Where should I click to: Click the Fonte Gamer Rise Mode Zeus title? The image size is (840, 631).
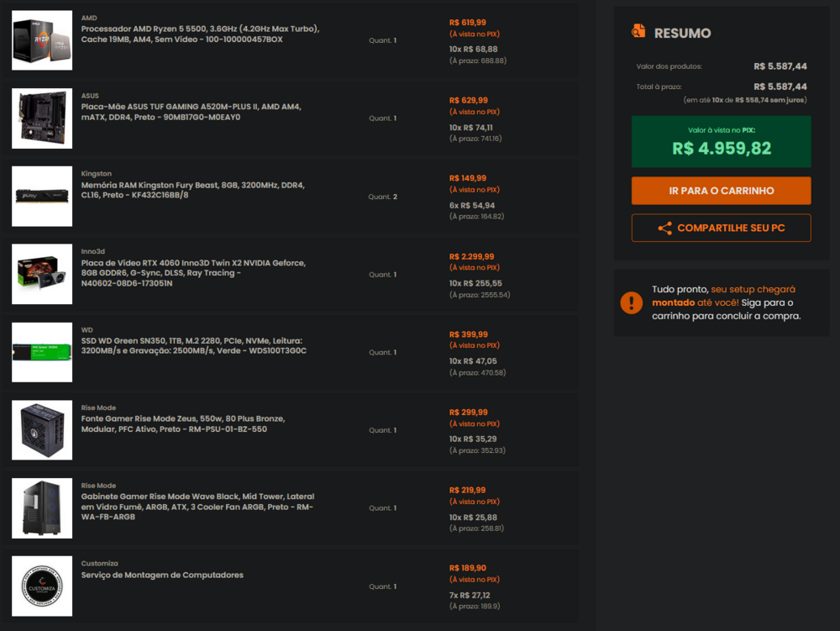182,423
